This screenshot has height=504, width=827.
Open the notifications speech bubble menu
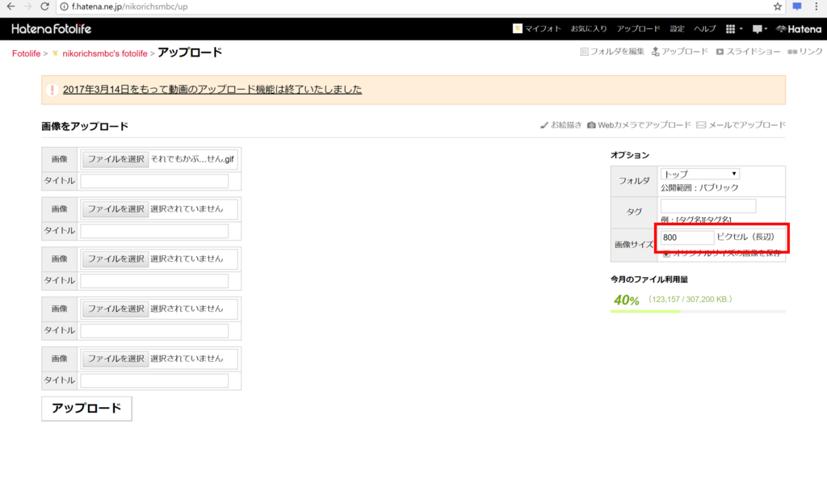758,29
